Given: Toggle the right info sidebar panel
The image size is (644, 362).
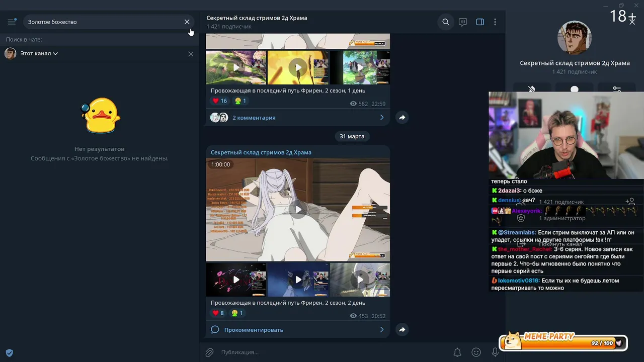Looking at the screenshot, I should coord(480,22).
